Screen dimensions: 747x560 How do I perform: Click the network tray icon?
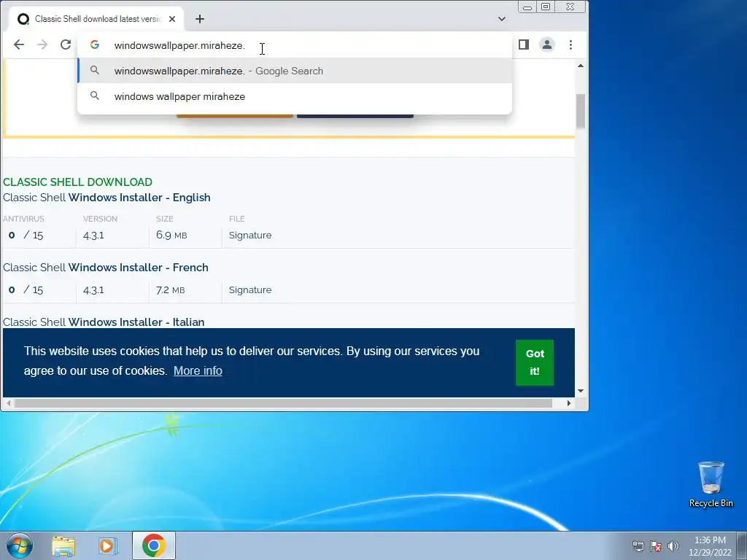pyautogui.click(x=638, y=546)
